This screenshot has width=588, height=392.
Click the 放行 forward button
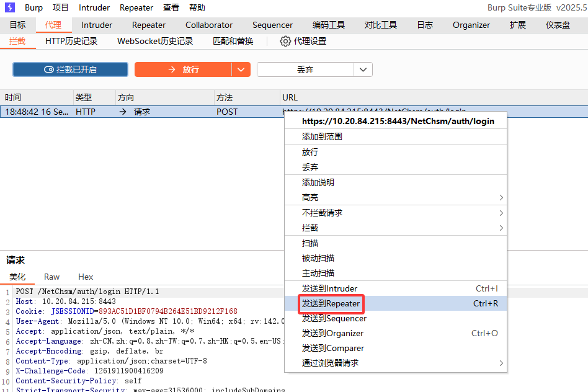coord(183,69)
